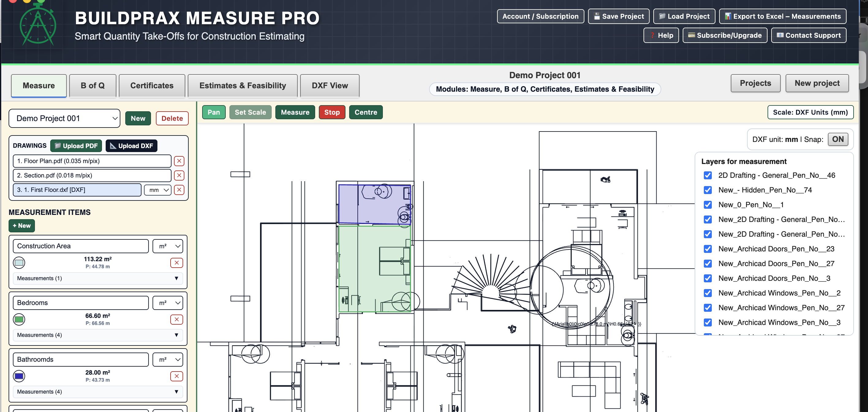Click the Upload PDF button
Image resolution: width=868 pixels, height=412 pixels.
pyautogui.click(x=76, y=146)
